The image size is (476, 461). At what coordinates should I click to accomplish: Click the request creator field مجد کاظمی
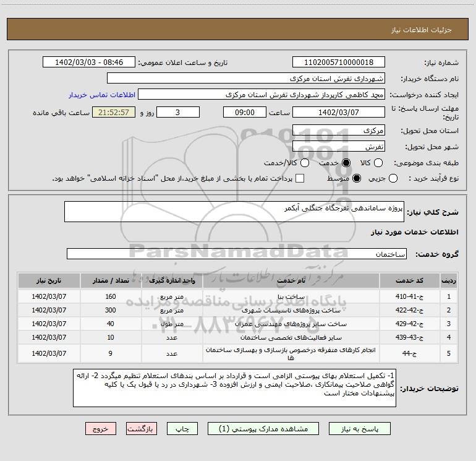tap(261, 95)
